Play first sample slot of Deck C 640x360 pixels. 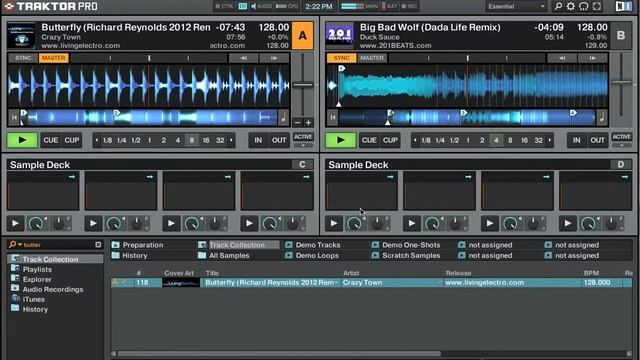pyautogui.click(x=16, y=223)
